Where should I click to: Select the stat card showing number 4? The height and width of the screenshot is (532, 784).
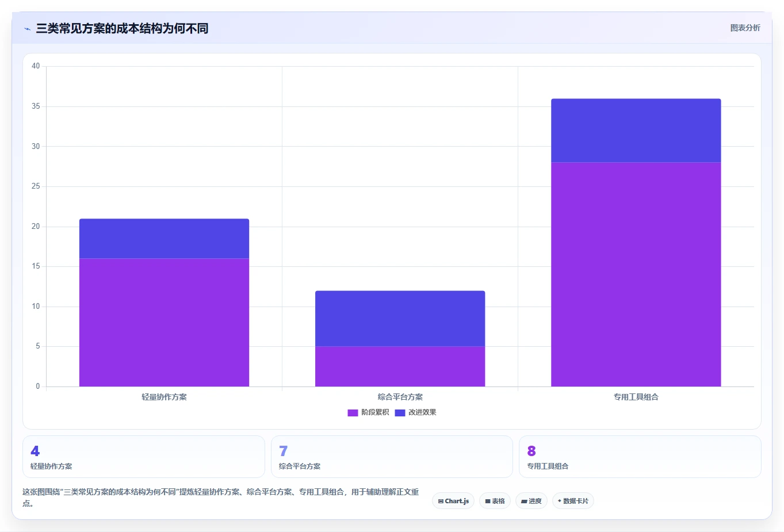143,457
